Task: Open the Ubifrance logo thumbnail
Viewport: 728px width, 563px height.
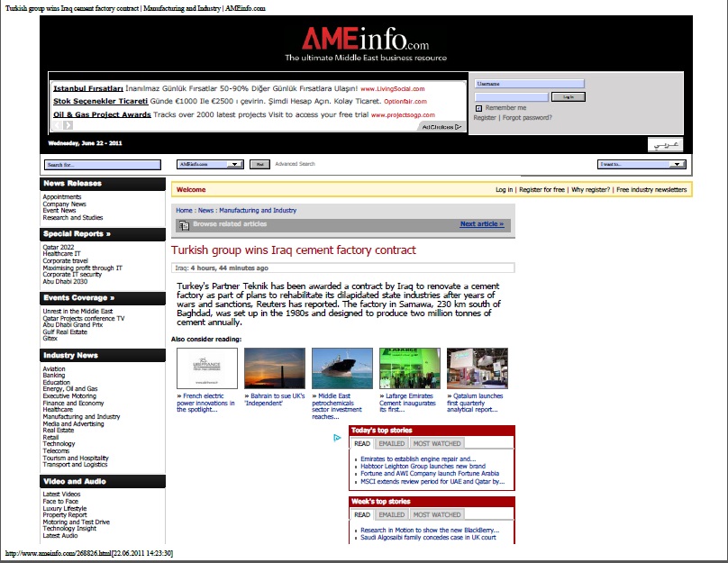Action: [x=207, y=368]
